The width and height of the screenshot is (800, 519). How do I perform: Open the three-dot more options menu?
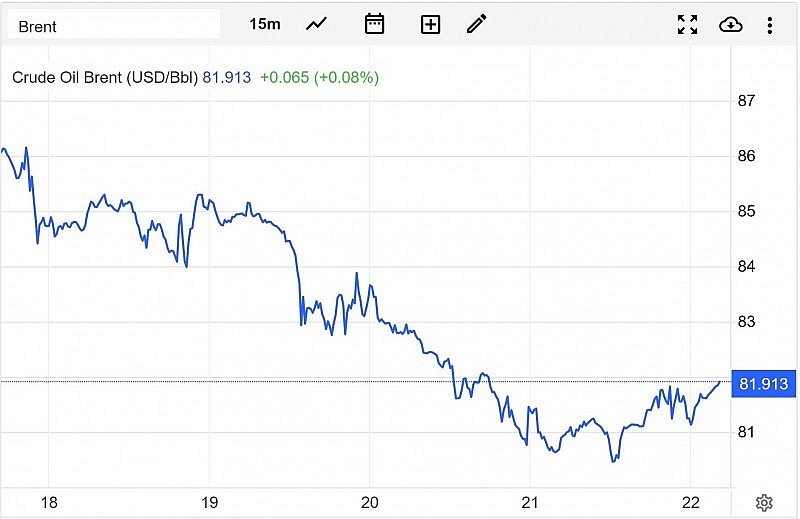(x=769, y=25)
